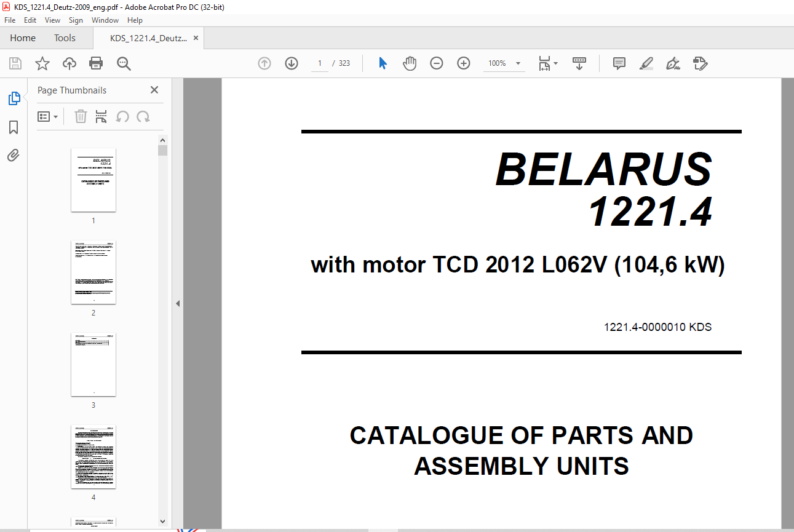Image resolution: width=794 pixels, height=532 pixels.
Task: Click "CATALOGUE OF PARTS AND" heading
Action: pyautogui.click(x=522, y=435)
